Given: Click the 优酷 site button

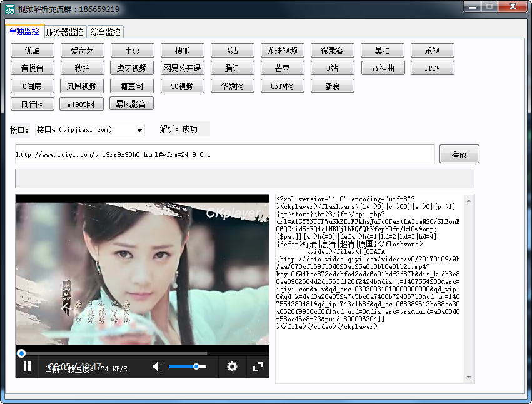Looking at the screenshot, I should (33, 51).
